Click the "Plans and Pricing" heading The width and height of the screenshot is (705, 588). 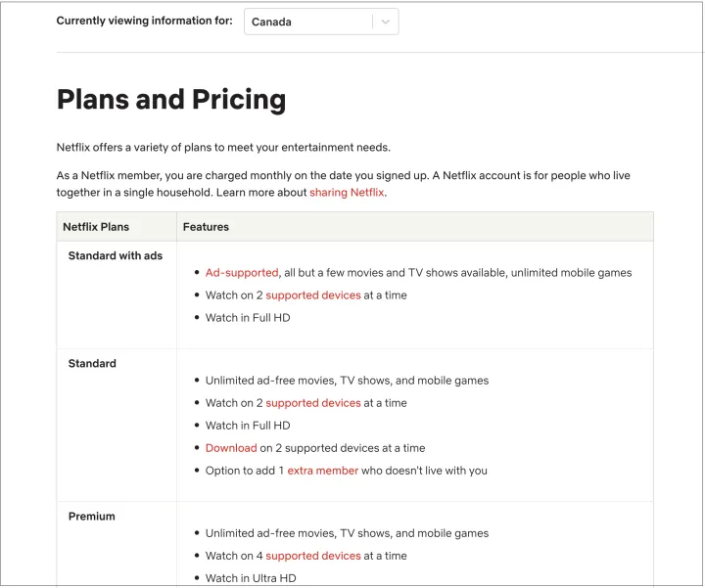171,100
